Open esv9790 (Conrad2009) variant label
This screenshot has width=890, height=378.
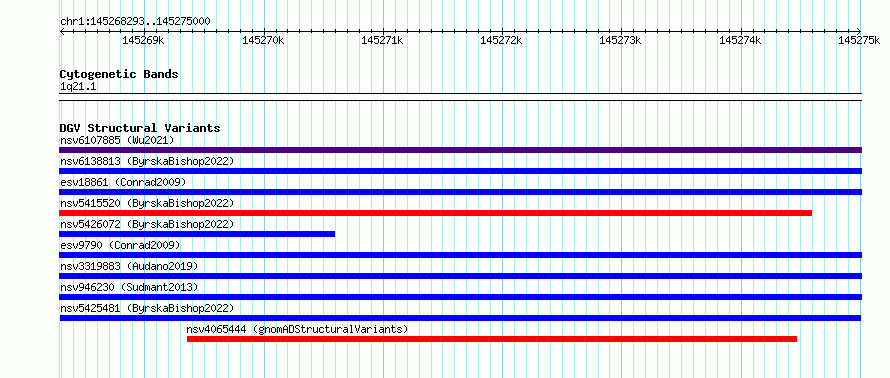(120, 245)
